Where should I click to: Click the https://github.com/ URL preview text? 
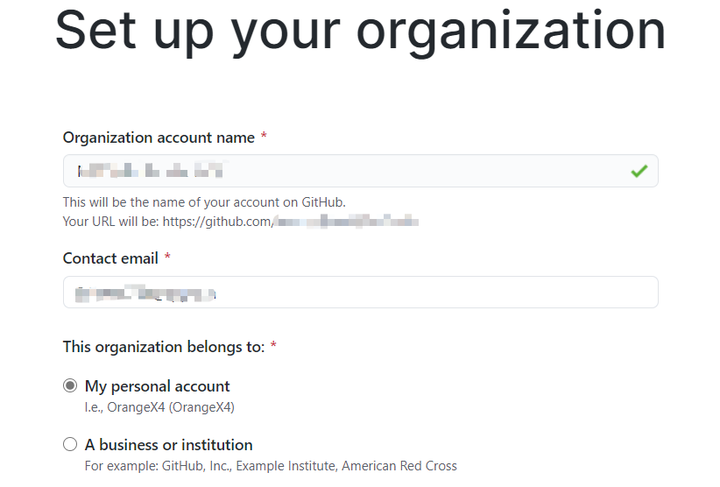218,222
